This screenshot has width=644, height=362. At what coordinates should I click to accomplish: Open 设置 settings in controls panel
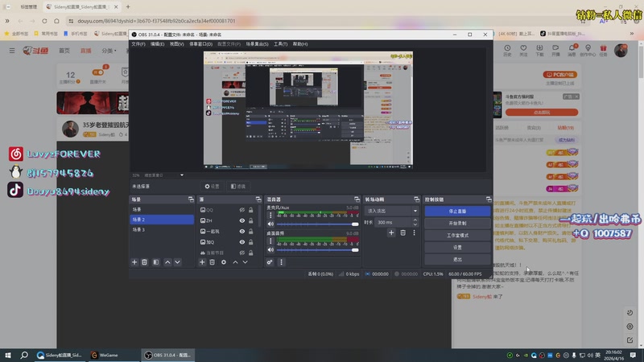tap(457, 248)
